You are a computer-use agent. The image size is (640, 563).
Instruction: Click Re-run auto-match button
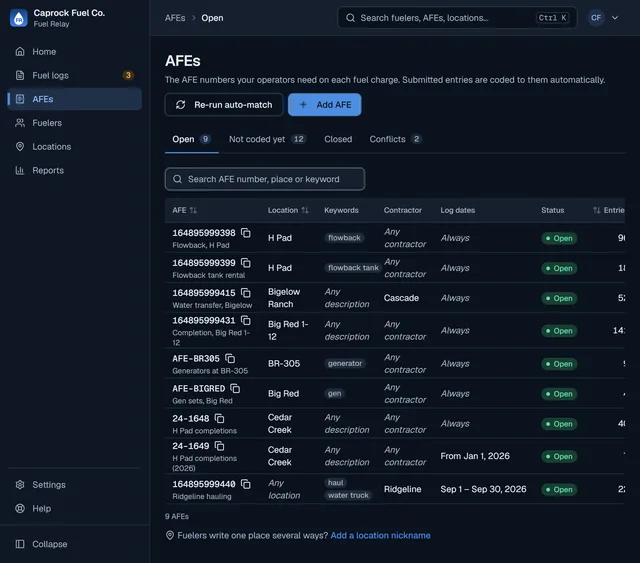point(224,105)
